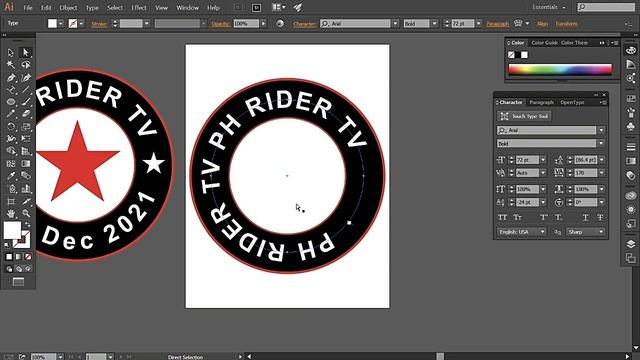
Task: Click the baseline shift -24 pt field
Action: click(527, 202)
